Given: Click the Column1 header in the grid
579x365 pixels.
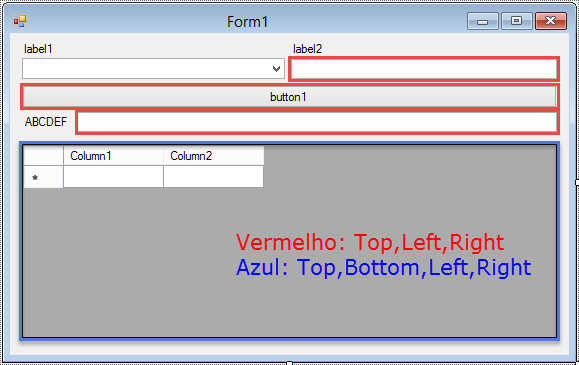Looking at the screenshot, I should (x=113, y=156).
